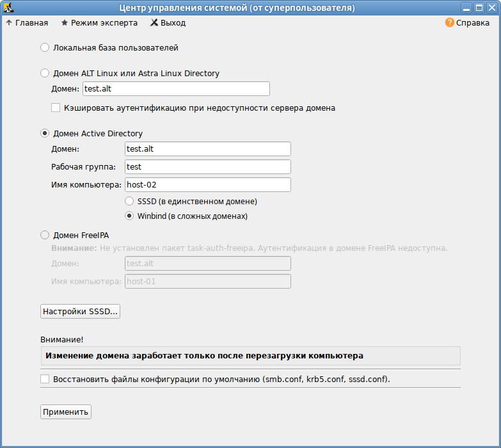
Task: Click the Режим эксперта star icon
Action: tap(65, 22)
